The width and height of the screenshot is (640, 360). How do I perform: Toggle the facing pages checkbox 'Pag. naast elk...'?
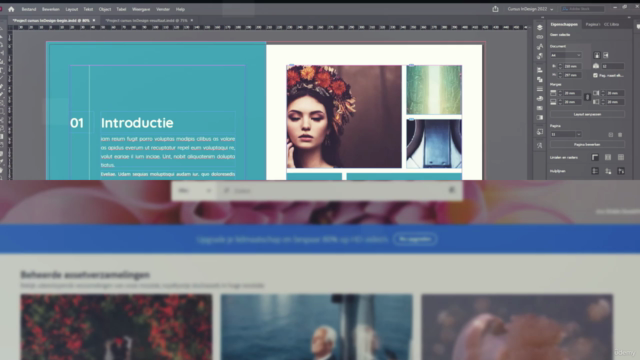(x=595, y=75)
